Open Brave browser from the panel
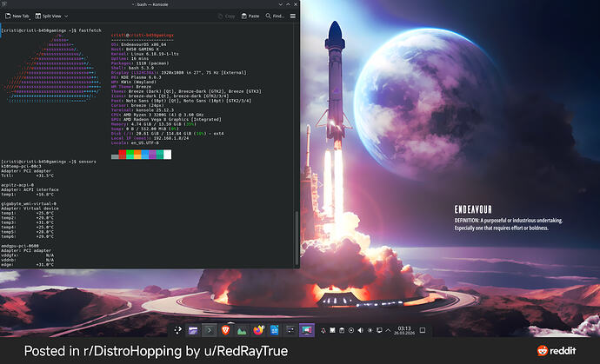Image resolution: width=600 pixels, height=364 pixels. [225, 330]
